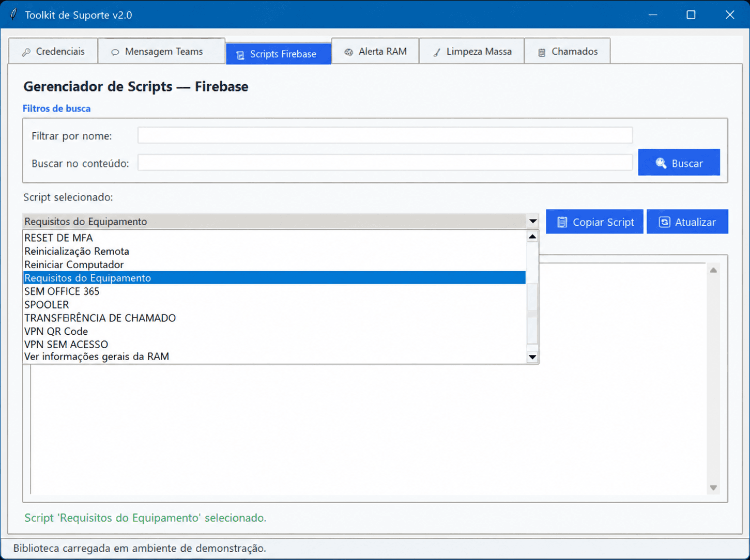The height and width of the screenshot is (560, 750).
Task: Close the Toolkit de Suporte window
Action: coord(729,14)
